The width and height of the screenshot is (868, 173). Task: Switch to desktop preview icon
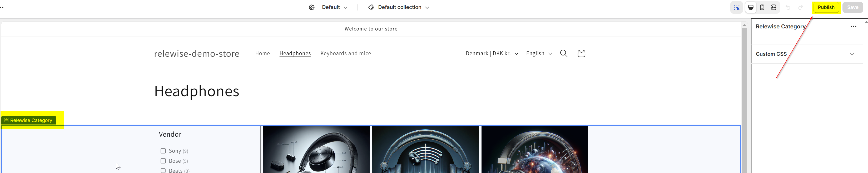tap(751, 7)
